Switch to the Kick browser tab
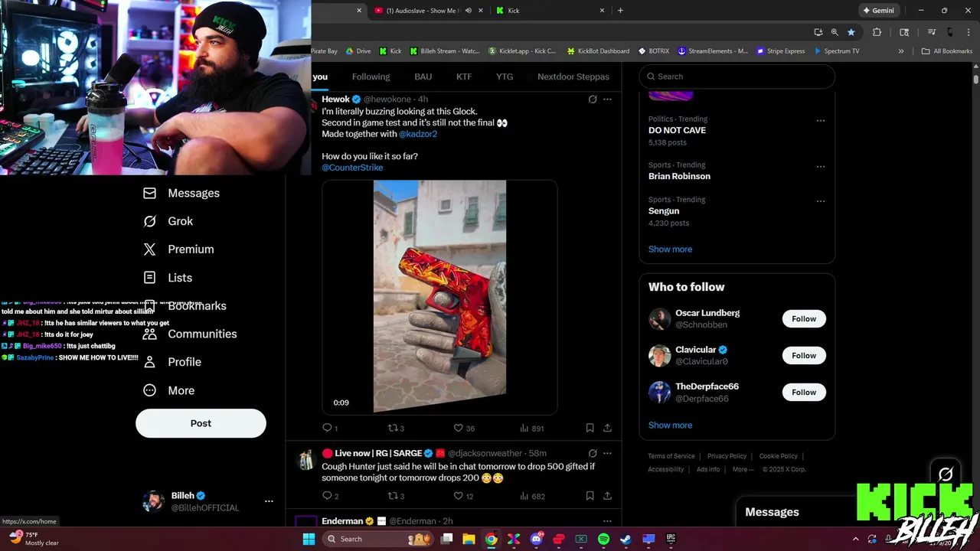The height and width of the screenshot is (551, 980). coord(550,11)
